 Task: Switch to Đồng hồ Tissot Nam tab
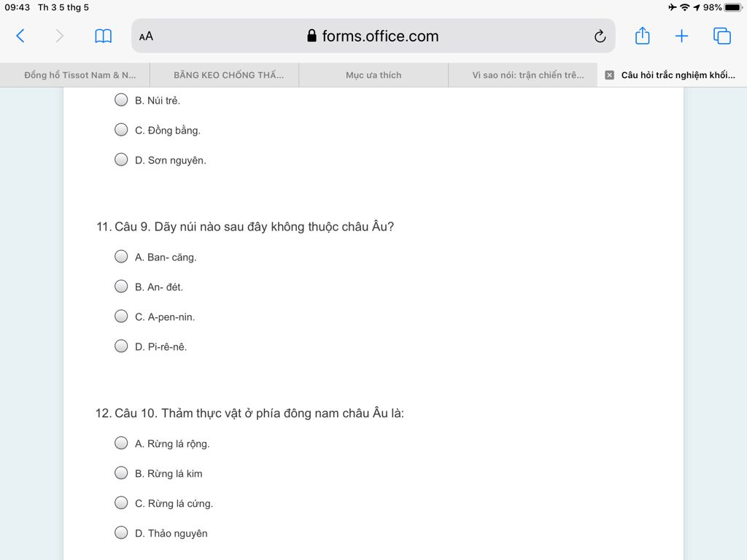(x=80, y=75)
